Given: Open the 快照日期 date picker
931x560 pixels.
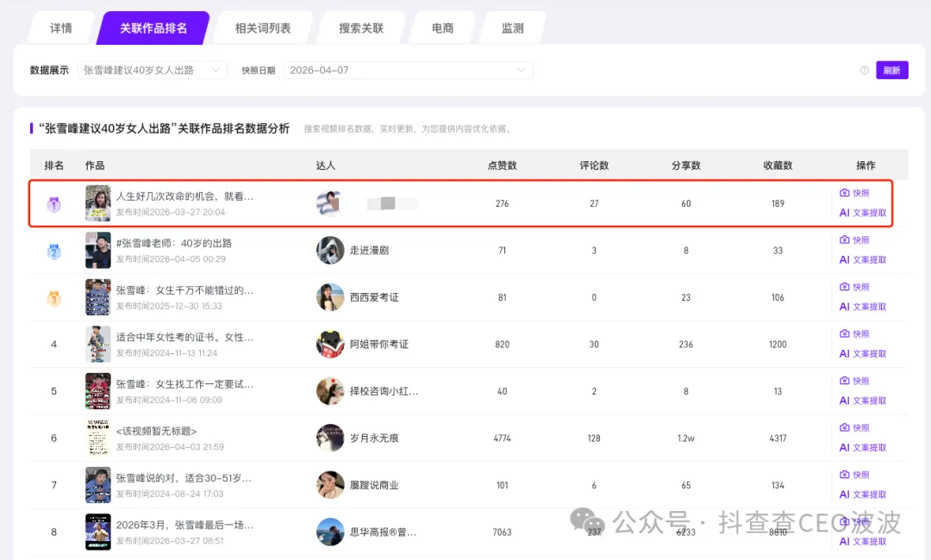Looking at the screenshot, I should pyautogui.click(x=409, y=70).
